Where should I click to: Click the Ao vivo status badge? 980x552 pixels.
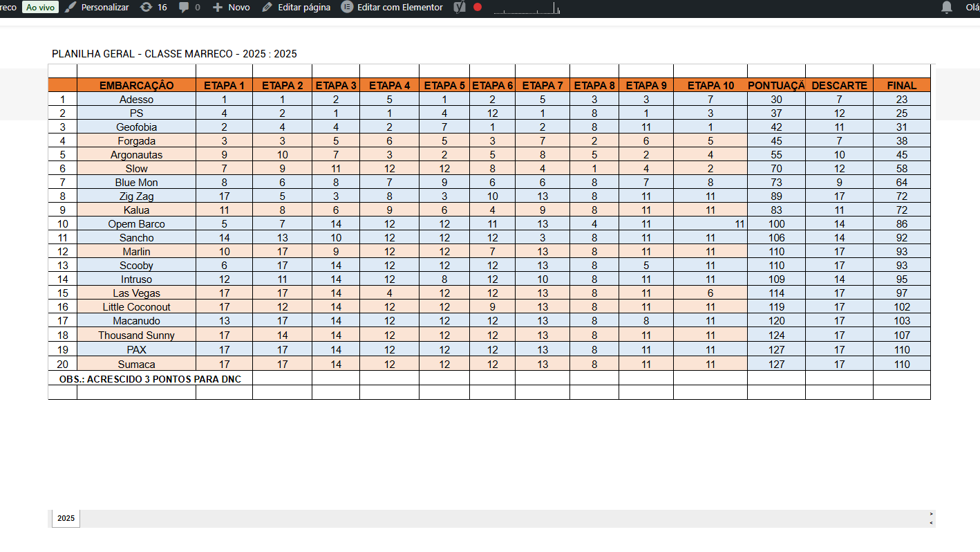[x=40, y=7]
